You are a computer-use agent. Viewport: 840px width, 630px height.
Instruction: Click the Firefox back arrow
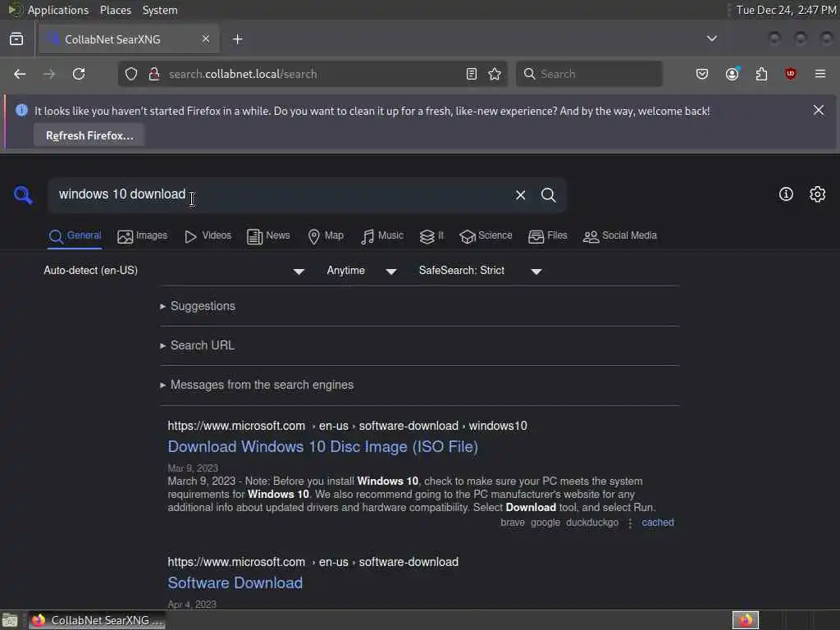(x=20, y=74)
